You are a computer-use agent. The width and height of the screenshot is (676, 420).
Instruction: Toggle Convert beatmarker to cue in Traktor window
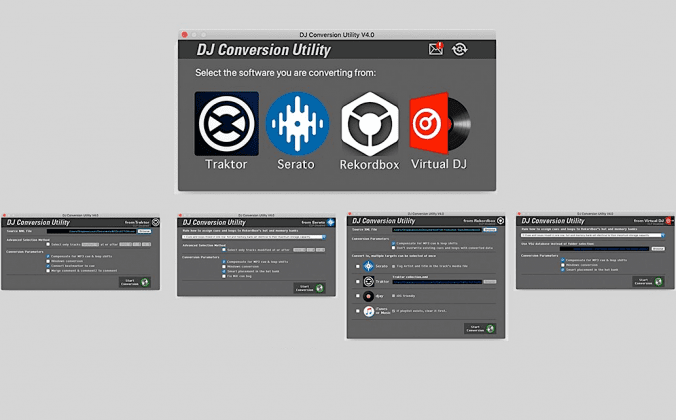(x=48, y=266)
